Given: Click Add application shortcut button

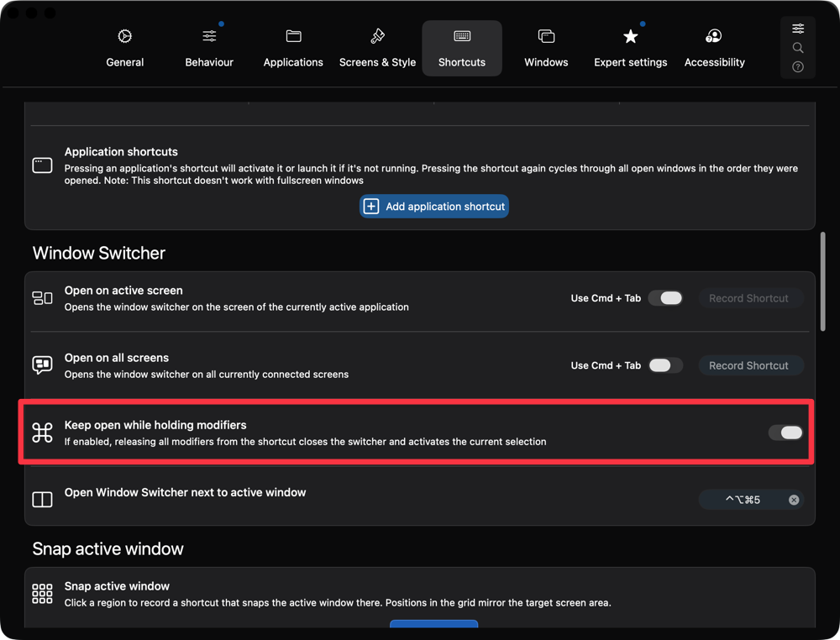Looking at the screenshot, I should (x=434, y=206).
